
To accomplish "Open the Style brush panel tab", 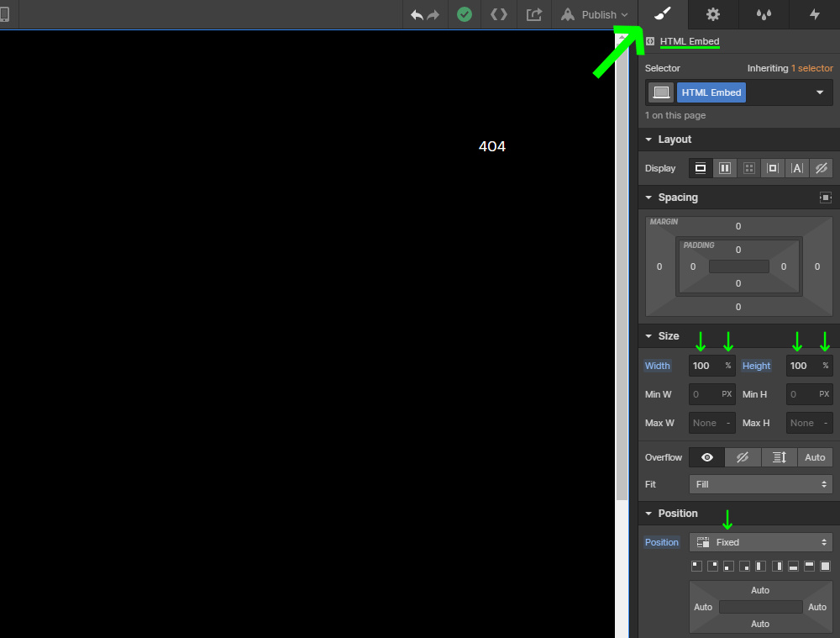I will tap(663, 14).
